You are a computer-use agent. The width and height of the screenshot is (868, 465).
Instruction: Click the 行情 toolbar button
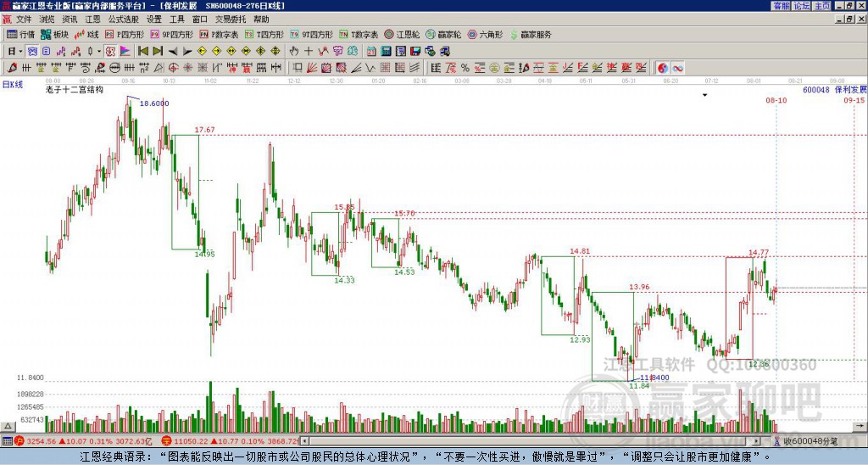click(20, 34)
